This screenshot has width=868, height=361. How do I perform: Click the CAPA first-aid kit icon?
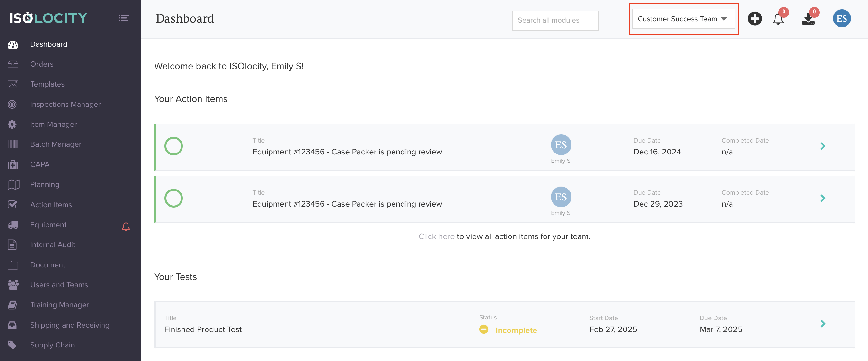[13, 165]
